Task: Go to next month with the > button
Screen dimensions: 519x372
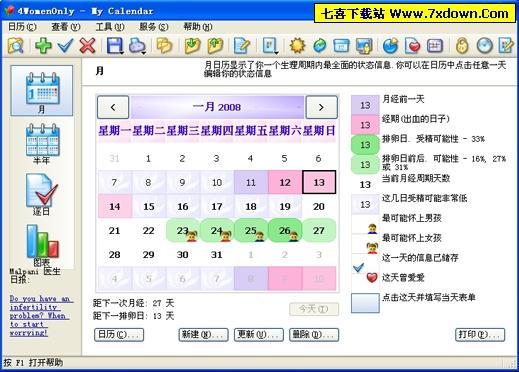Action: pyautogui.click(x=321, y=107)
